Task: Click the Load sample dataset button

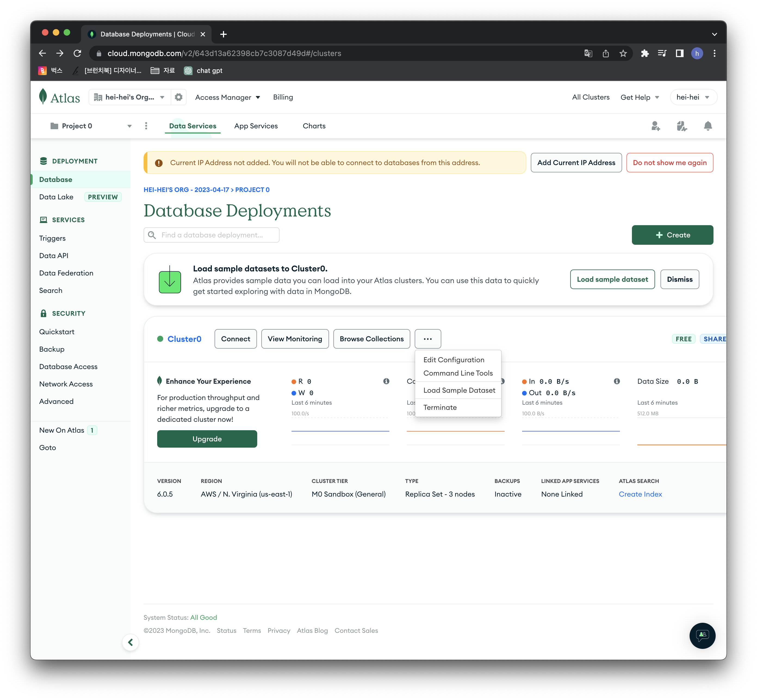Action: pos(612,279)
